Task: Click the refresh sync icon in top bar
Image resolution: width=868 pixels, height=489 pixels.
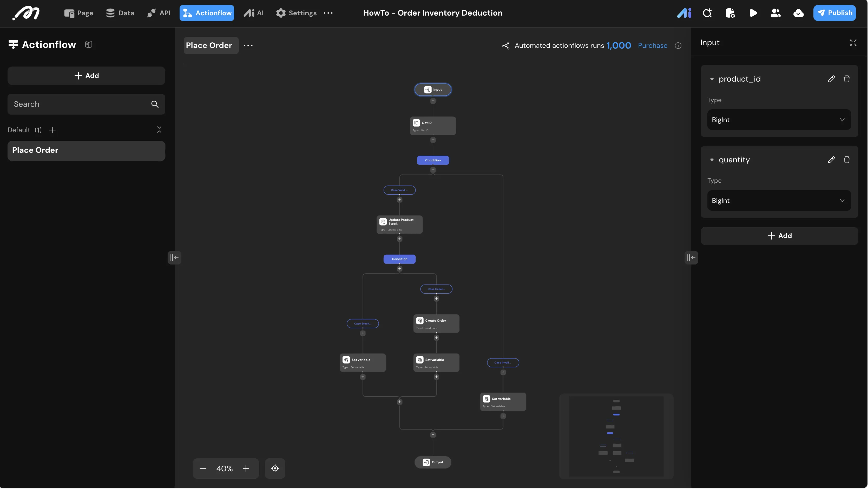Action: coord(707,13)
